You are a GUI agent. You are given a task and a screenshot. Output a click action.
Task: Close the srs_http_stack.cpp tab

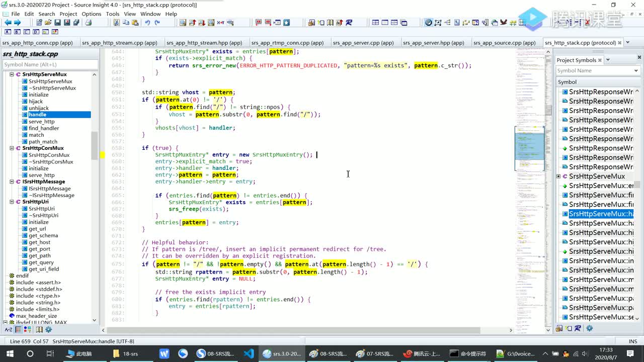pos(619,43)
